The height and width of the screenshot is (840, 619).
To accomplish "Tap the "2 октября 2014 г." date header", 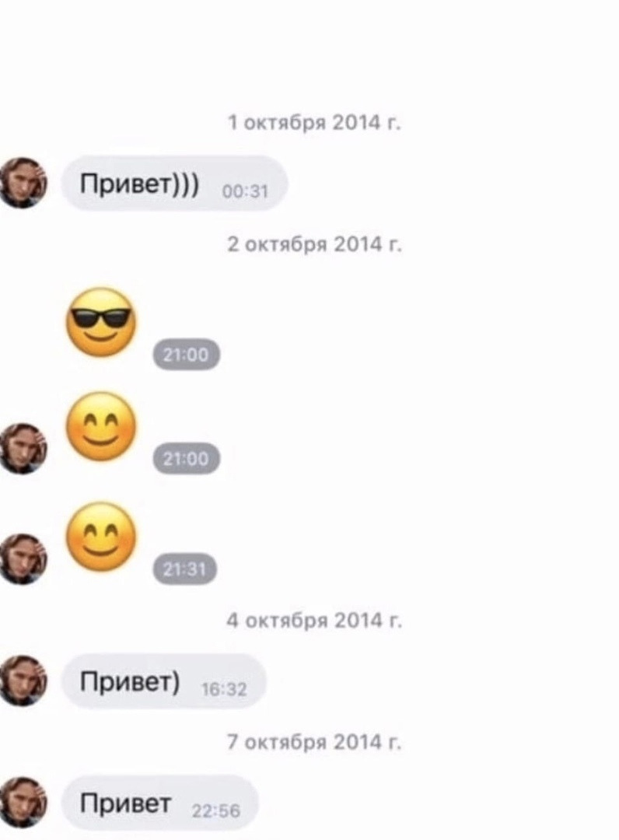I will (x=314, y=244).
